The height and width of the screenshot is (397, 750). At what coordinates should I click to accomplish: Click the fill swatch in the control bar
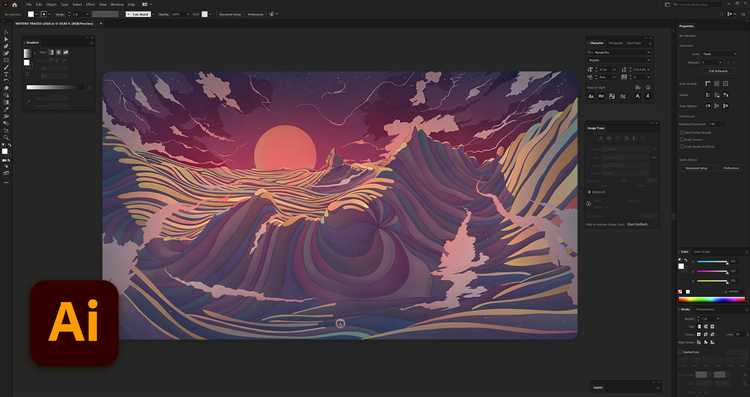pos(31,14)
